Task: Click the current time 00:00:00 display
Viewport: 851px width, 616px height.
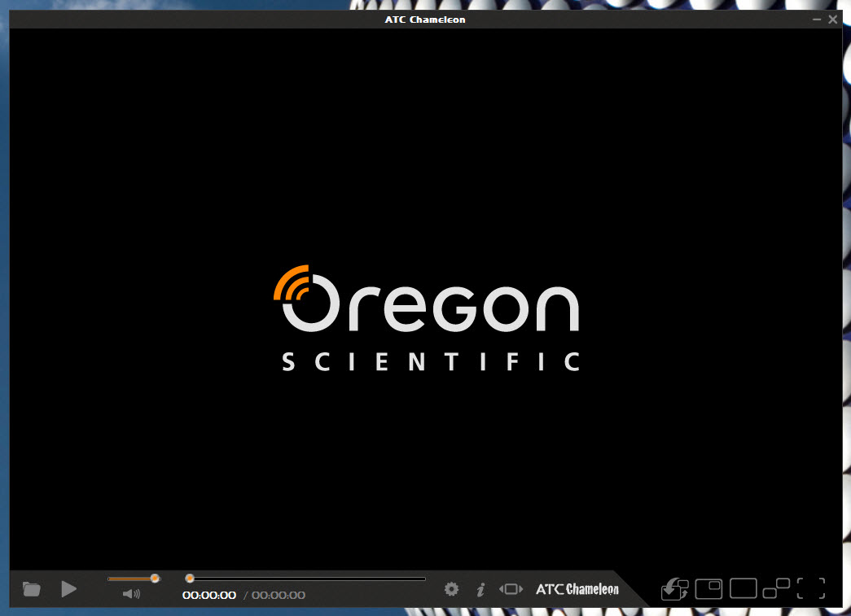Action: click(209, 596)
